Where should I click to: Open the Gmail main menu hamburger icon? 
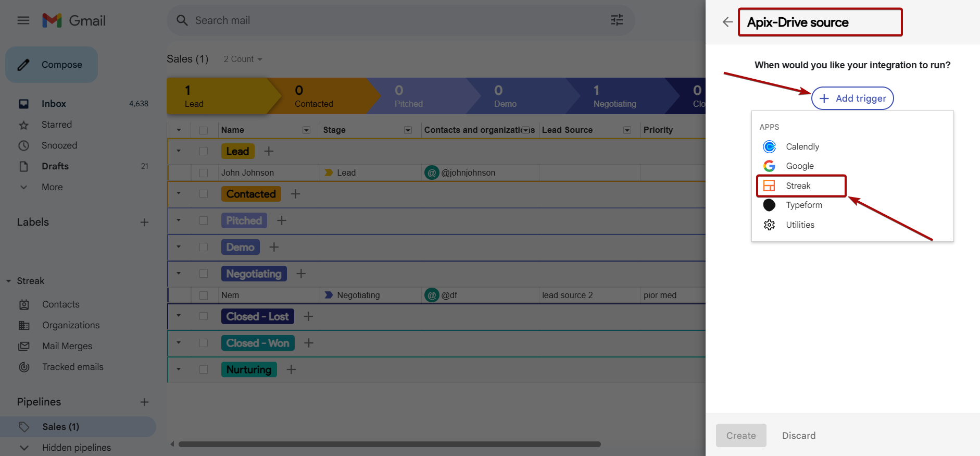click(23, 20)
